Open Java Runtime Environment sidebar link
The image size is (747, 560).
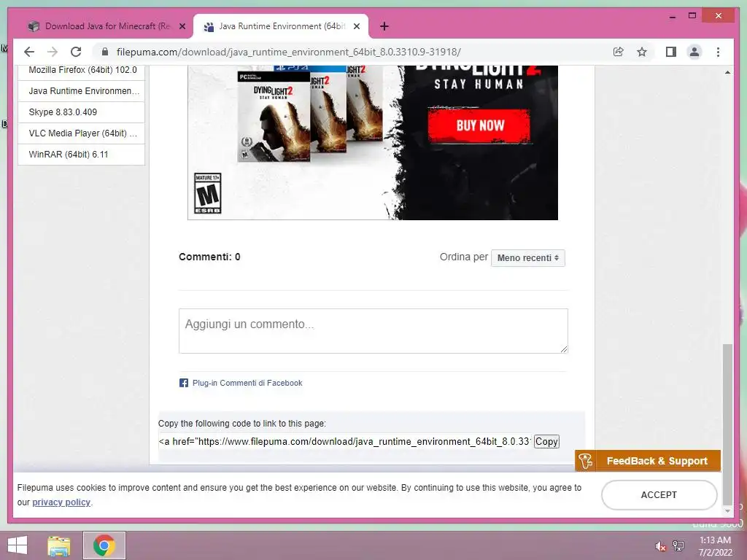click(x=82, y=91)
